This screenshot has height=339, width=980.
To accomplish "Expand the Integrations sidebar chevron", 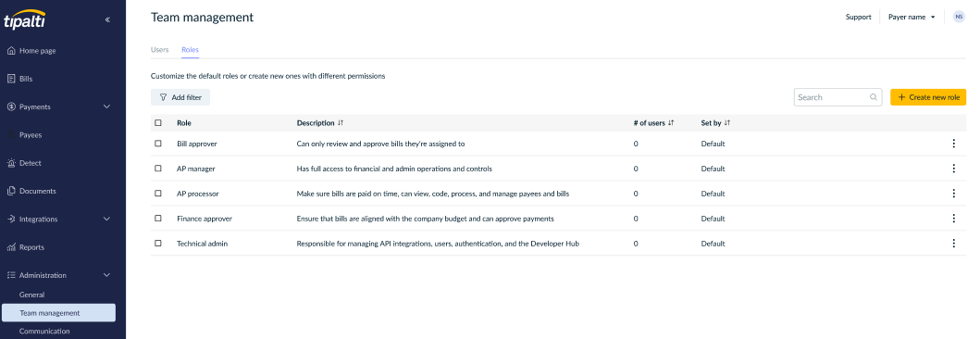I will [x=106, y=220].
